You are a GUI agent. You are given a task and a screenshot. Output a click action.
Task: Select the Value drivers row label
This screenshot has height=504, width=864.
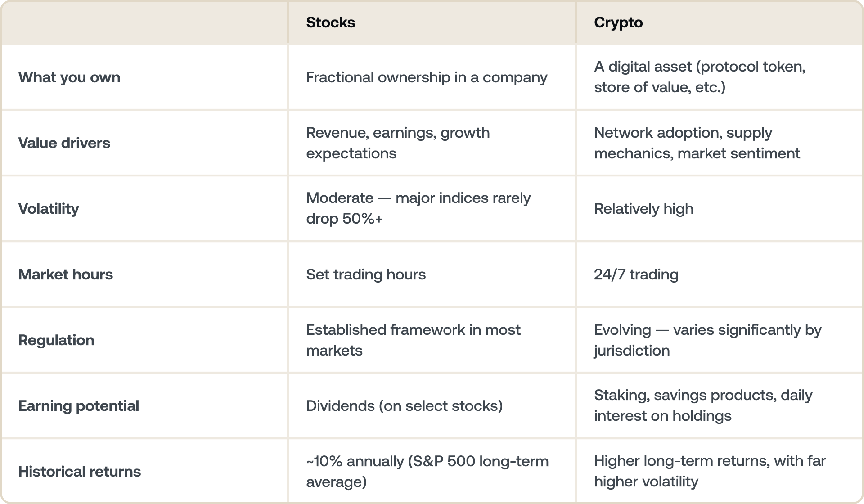tap(64, 143)
